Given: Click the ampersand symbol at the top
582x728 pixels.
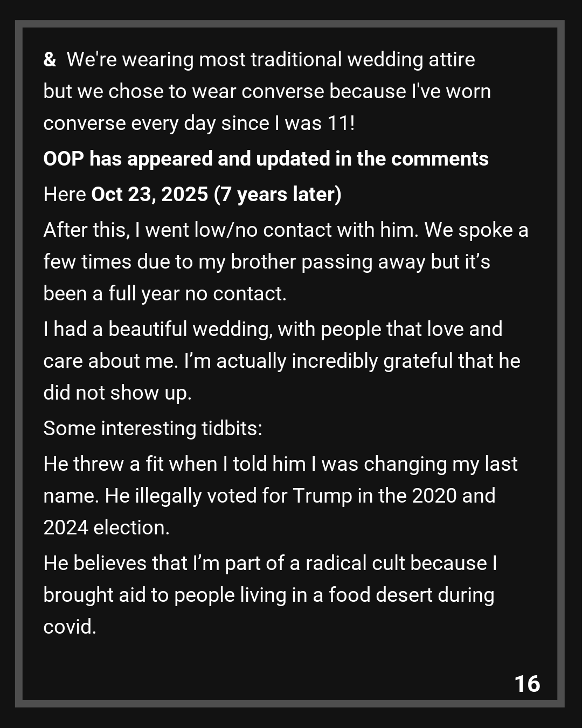Looking at the screenshot, I should click(50, 59).
